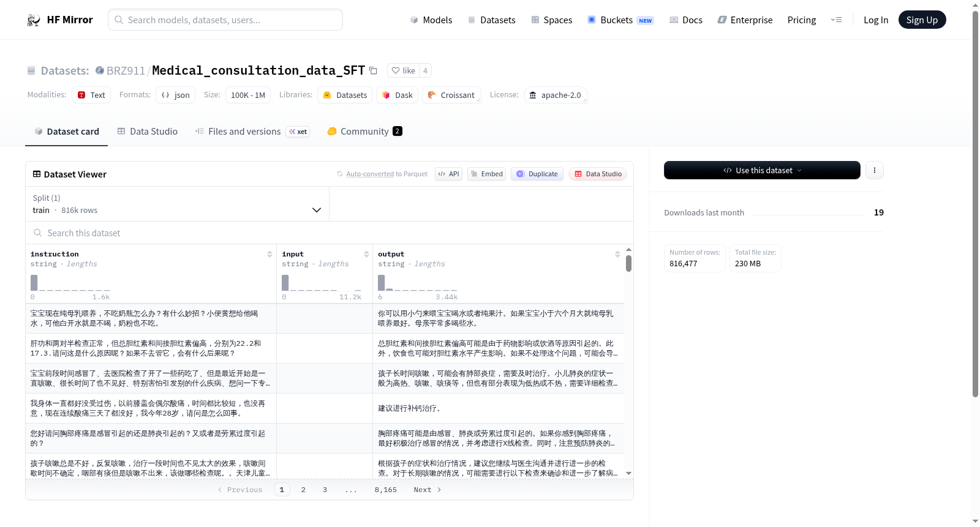Click the table scroll-down arrow
This screenshot has width=980, height=527.
pos(628,473)
